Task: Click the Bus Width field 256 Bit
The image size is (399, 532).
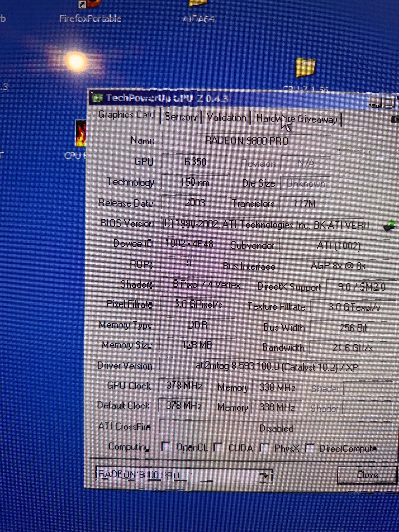Action: coord(353,328)
